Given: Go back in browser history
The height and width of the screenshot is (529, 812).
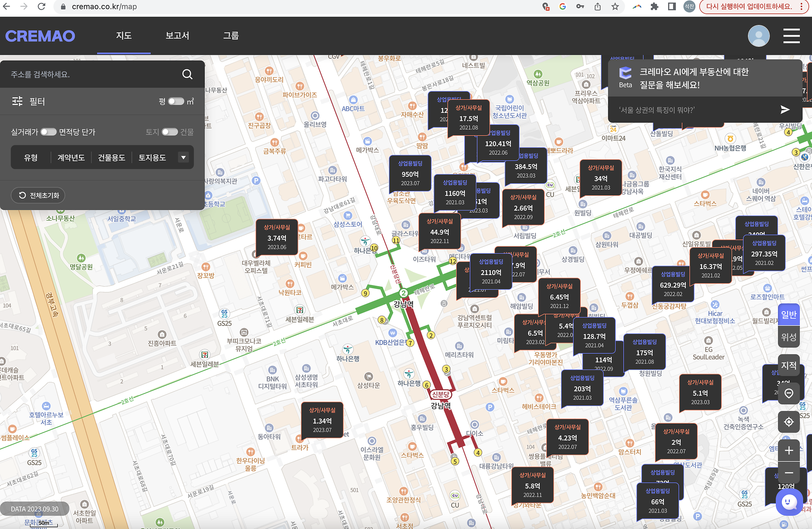Looking at the screenshot, I should (6, 6).
